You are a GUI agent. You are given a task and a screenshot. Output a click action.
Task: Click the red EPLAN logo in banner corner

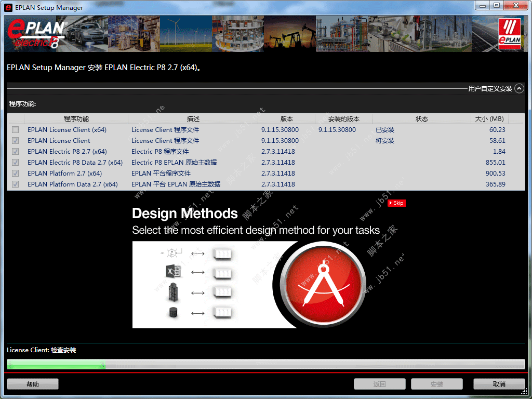click(x=510, y=34)
